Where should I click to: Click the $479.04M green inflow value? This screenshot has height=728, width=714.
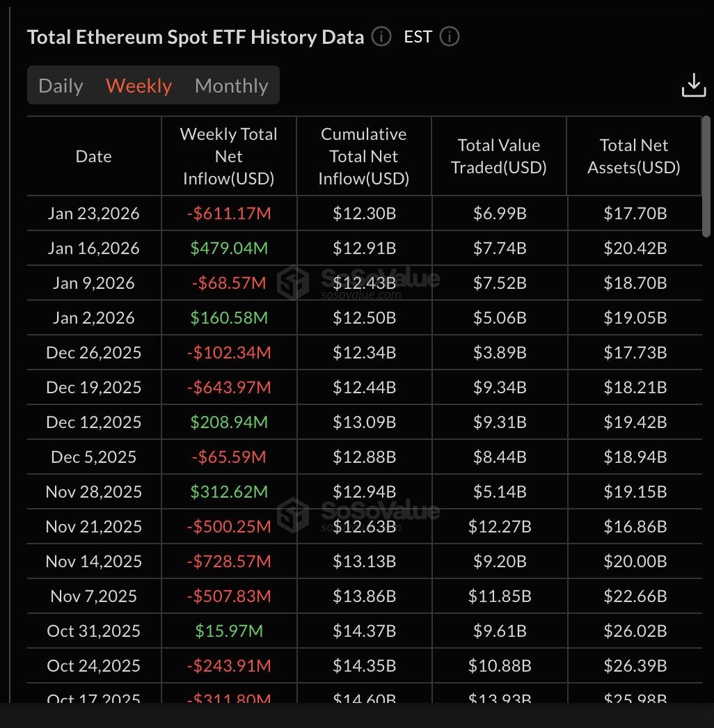(228, 248)
